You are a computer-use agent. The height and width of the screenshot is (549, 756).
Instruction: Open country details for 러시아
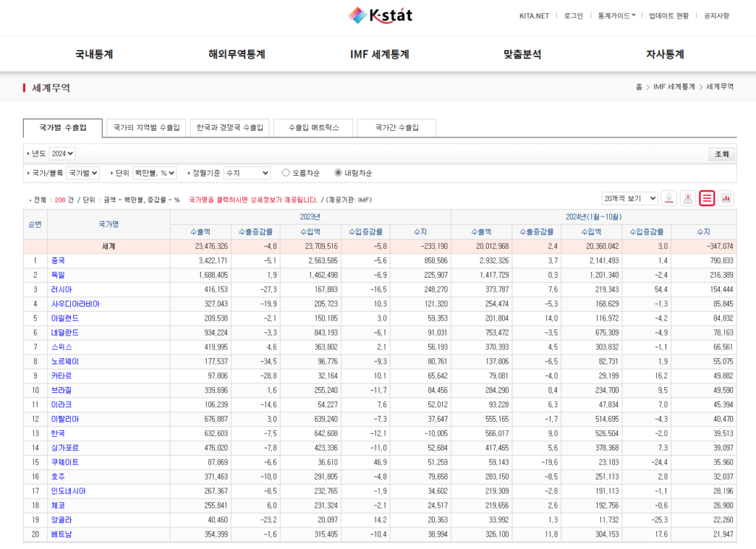[x=62, y=290]
